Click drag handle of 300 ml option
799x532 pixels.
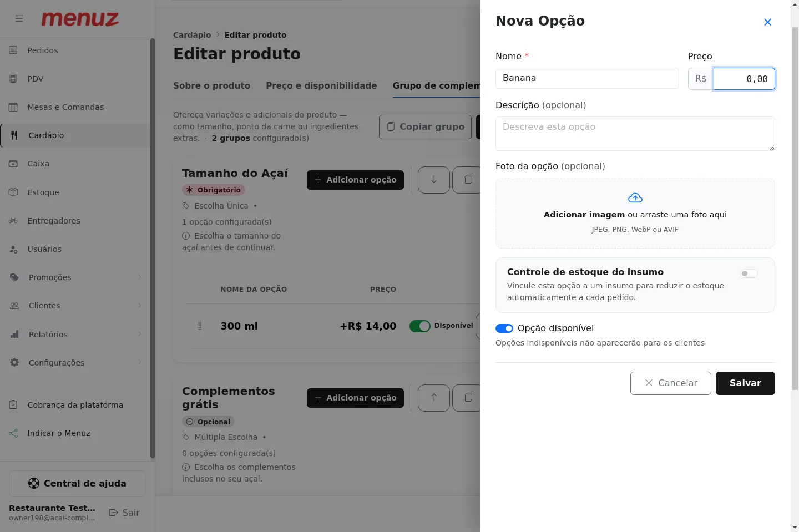coord(200,326)
